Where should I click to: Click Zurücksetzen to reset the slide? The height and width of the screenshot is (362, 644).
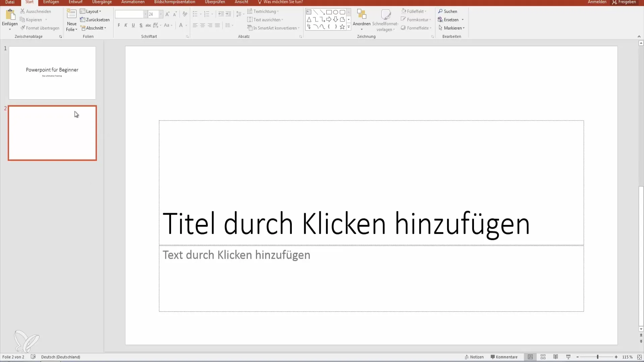click(x=95, y=20)
